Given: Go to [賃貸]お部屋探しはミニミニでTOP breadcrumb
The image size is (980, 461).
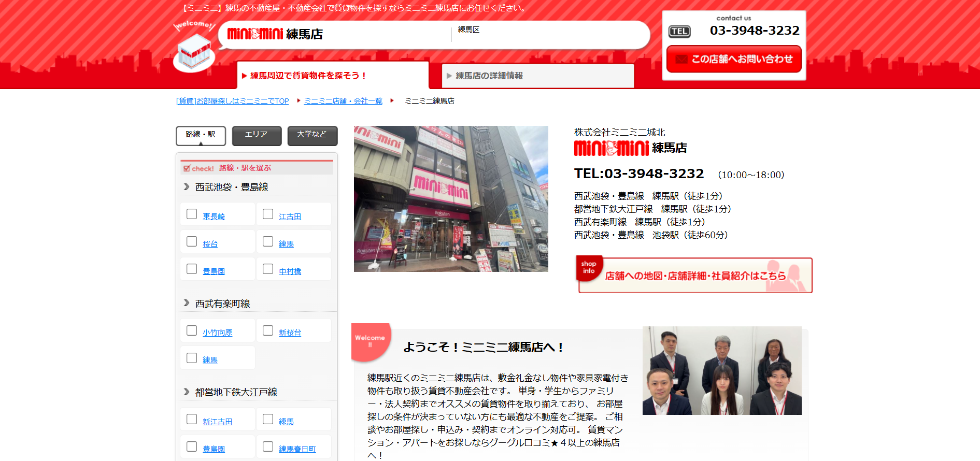Looking at the screenshot, I should (233, 101).
